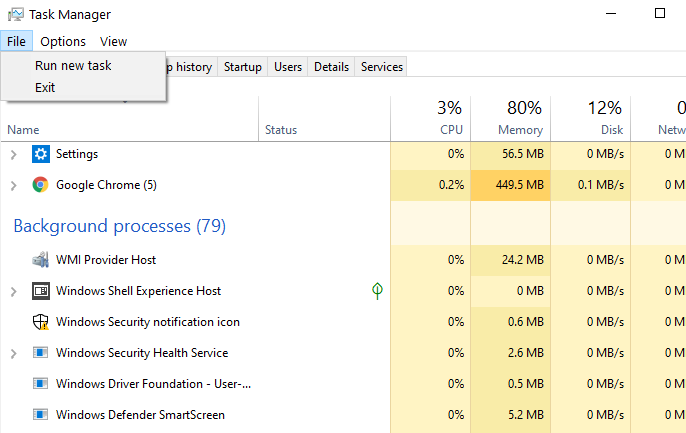This screenshot has width=686, height=433.
Task: Select Windows Defender SmartScreen row
Action: click(x=343, y=415)
